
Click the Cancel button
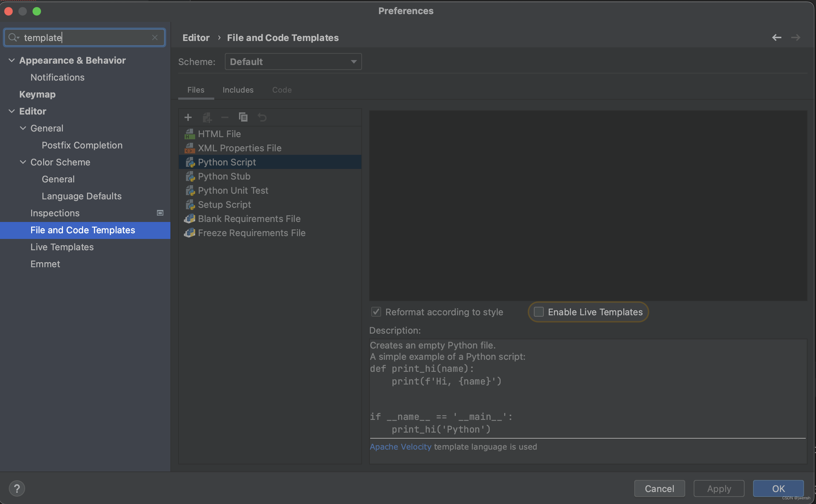pos(659,488)
